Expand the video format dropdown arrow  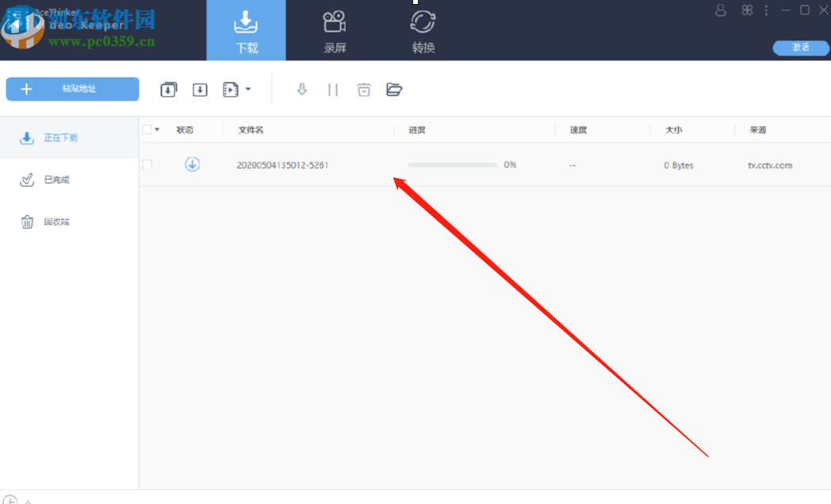[248, 89]
